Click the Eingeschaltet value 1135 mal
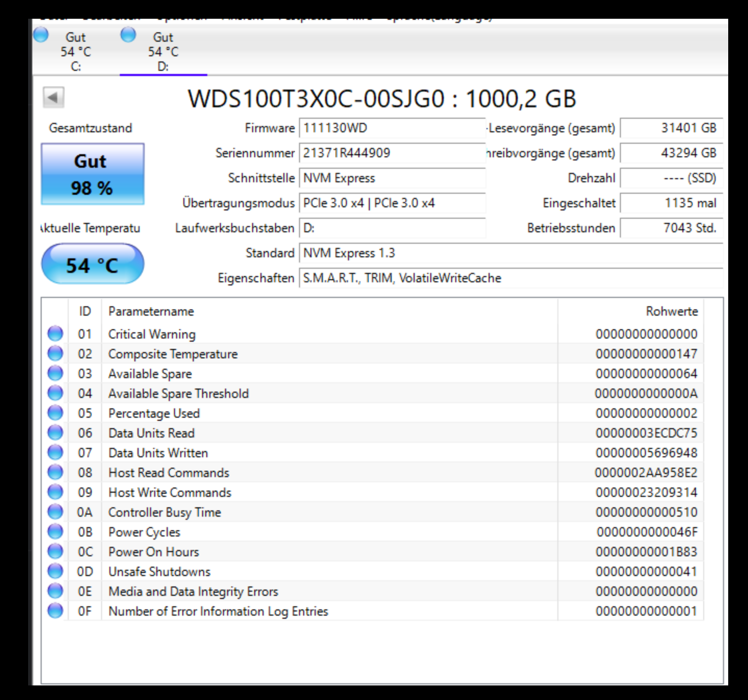 pyautogui.click(x=671, y=203)
